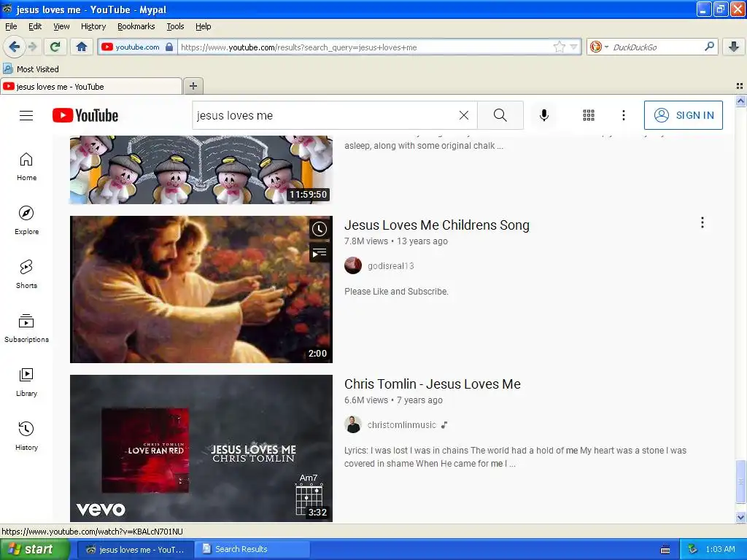Select the 'jesus loves me - YouT...' taskbar button
Screen dimensions: 747x560
click(x=135, y=549)
